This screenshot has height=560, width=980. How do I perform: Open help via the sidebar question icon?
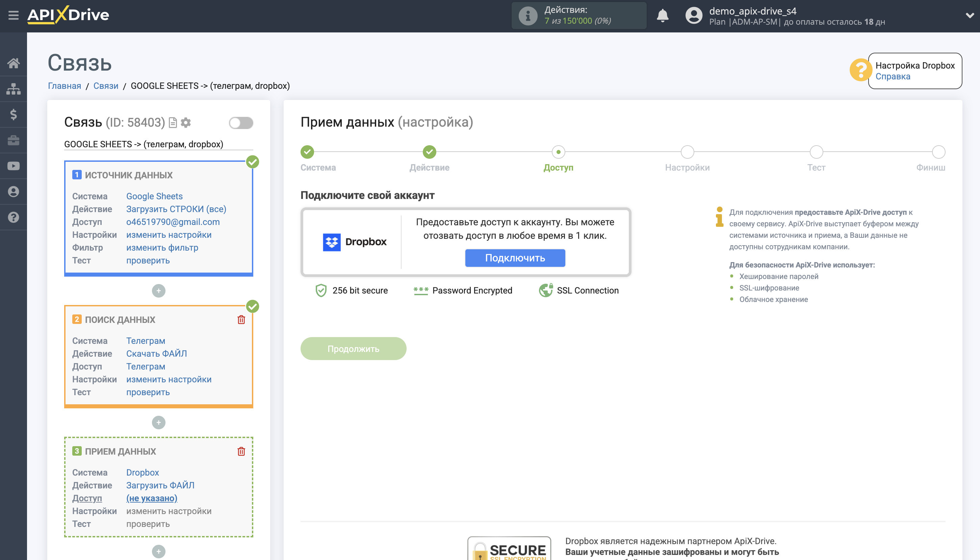14,217
